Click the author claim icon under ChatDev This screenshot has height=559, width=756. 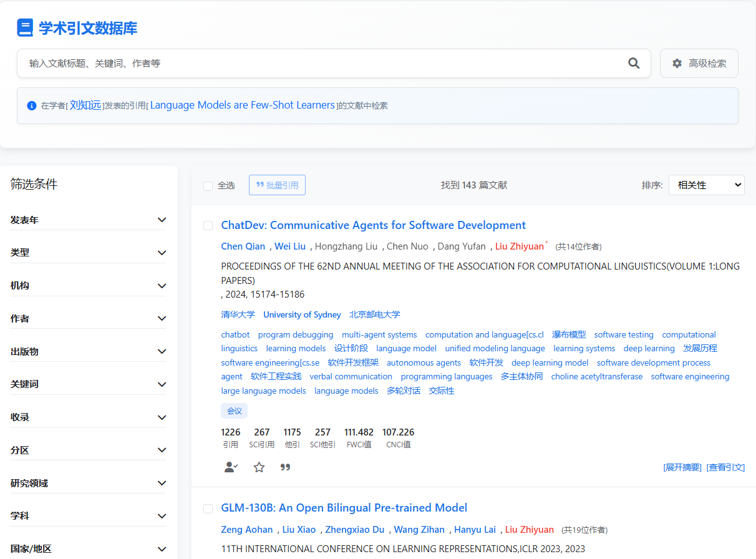click(x=231, y=467)
